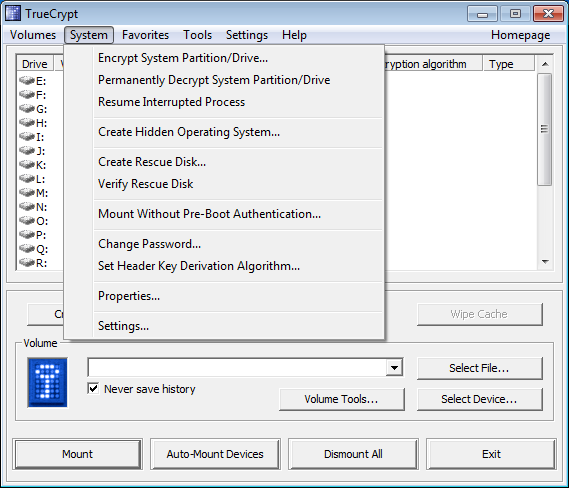The height and width of the screenshot is (488, 569).
Task: Select the Q: drive icon
Action: coord(26,249)
